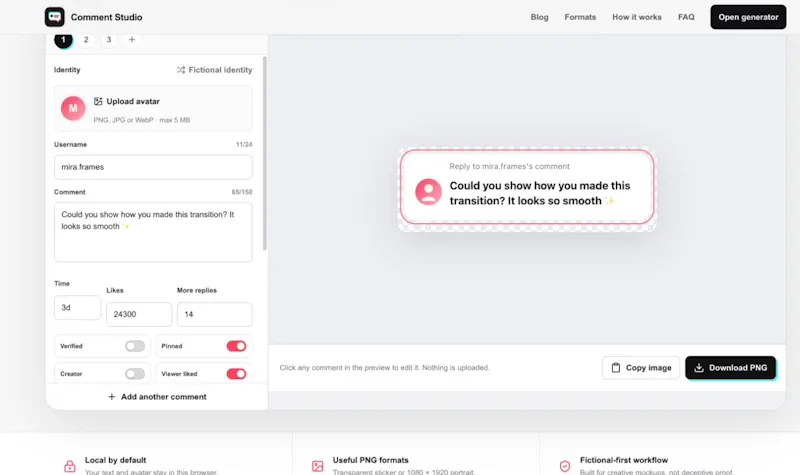
Task: Click the '65/150' comment character counter
Action: (242, 192)
